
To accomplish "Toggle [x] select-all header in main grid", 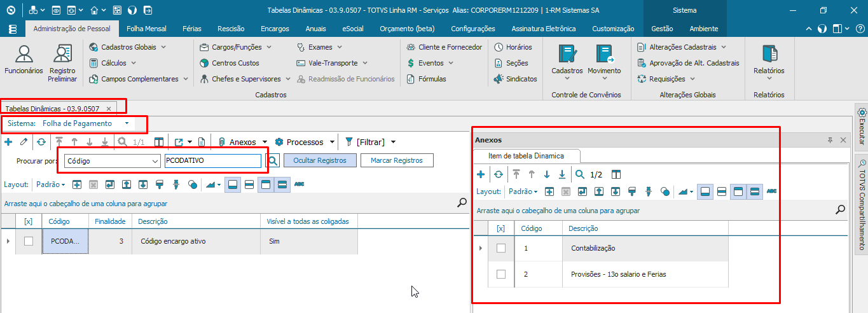I will 29,221.
